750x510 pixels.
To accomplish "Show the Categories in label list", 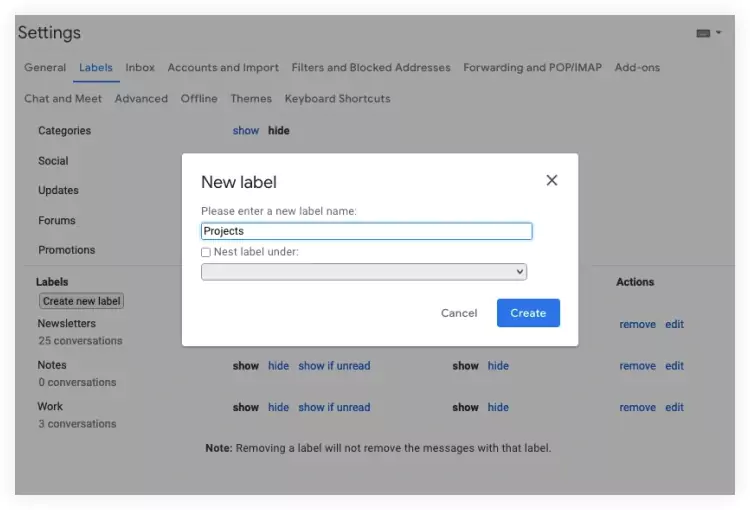I will point(245,131).
